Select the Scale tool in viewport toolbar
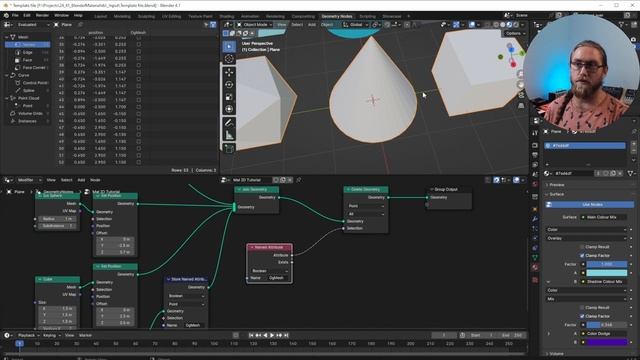 pos(229,97)
